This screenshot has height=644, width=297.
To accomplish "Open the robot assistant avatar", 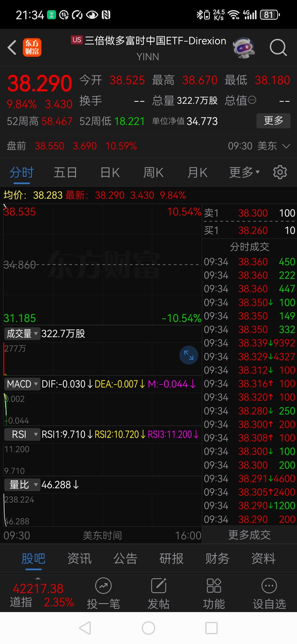I will 243,48.
